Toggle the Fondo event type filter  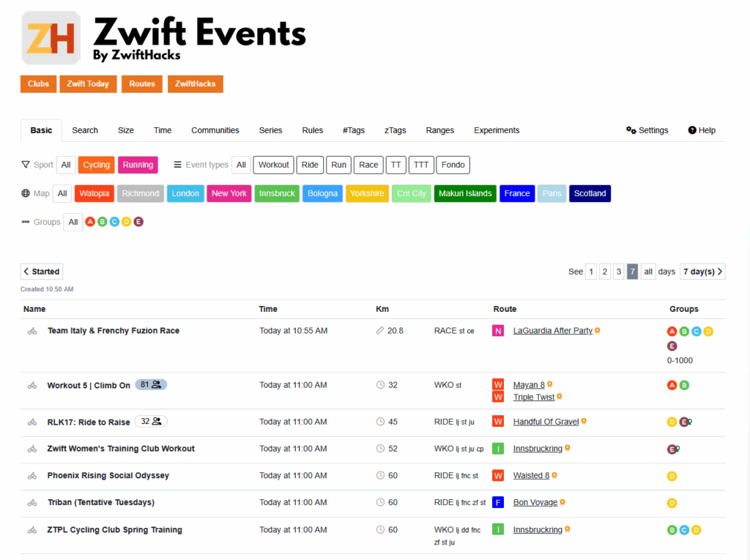(453, 165)
